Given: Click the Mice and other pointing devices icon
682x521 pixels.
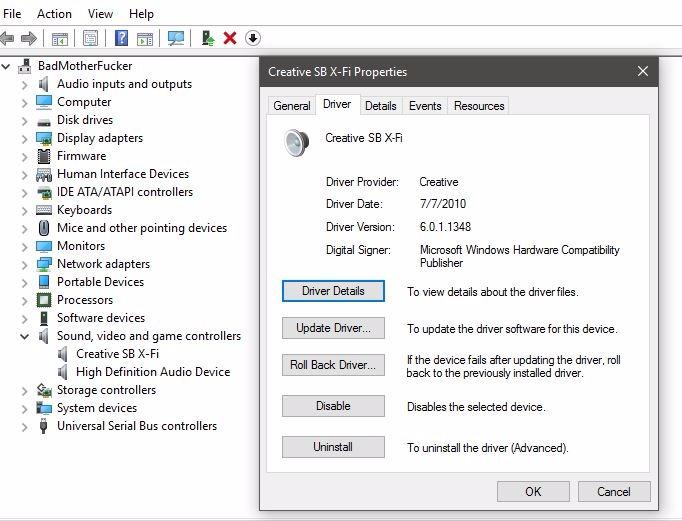Looking at the screenshot, I should 44,228.
